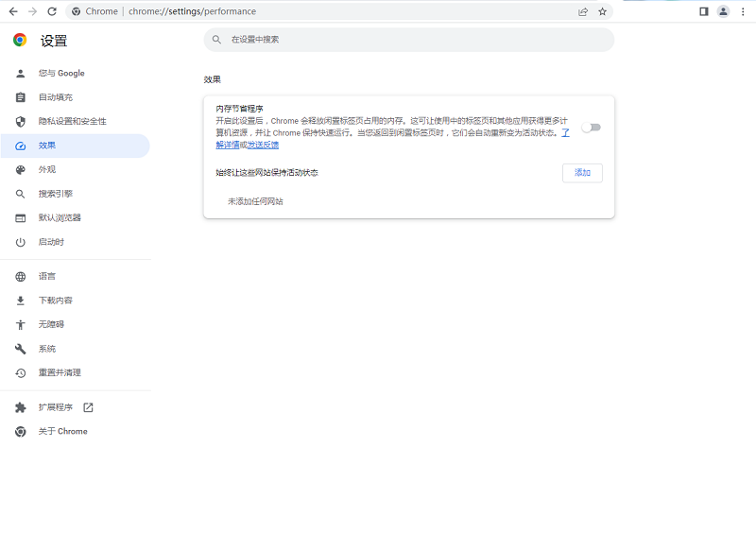This screenshot has height=533, width=756.
Task: Open 关于 Chrome page
Action: 62,431
